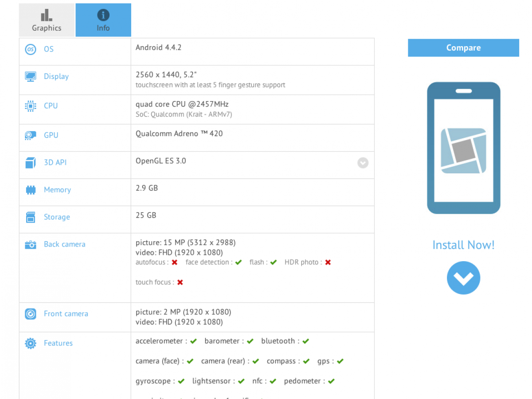
Task: Click the Back camera icon
Action: [x=30, y=245]
